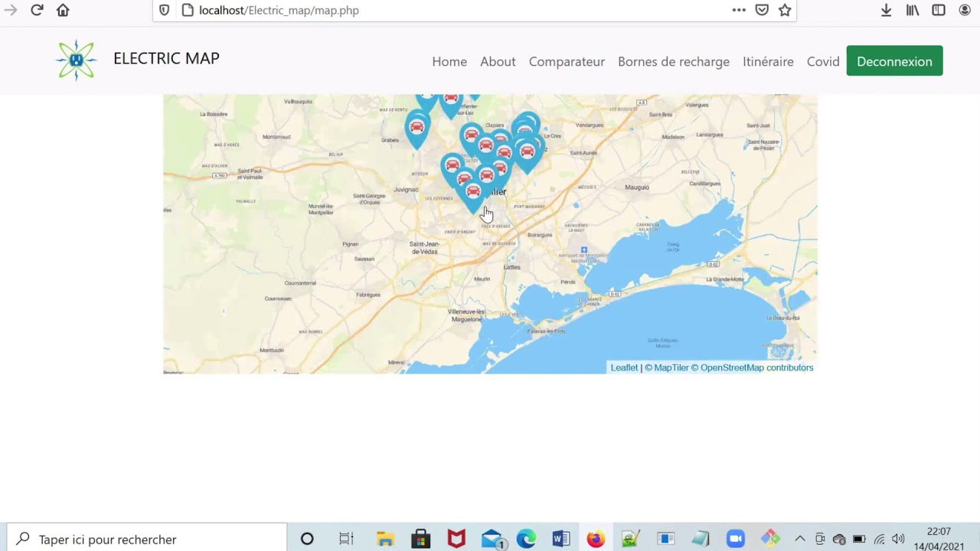Open Microsoft Word from the taskbar
The width and height of the screenshot is (980, 551).
pos(561,539)
